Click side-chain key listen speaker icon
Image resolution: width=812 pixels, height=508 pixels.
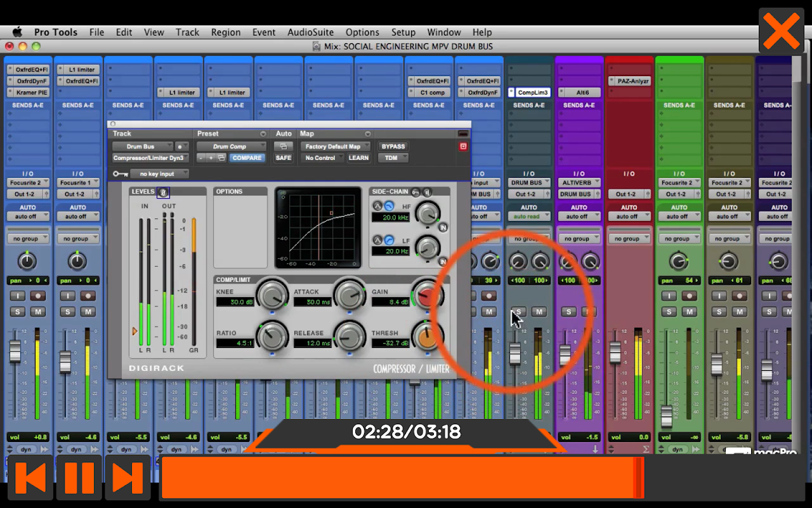click(428, 192)
